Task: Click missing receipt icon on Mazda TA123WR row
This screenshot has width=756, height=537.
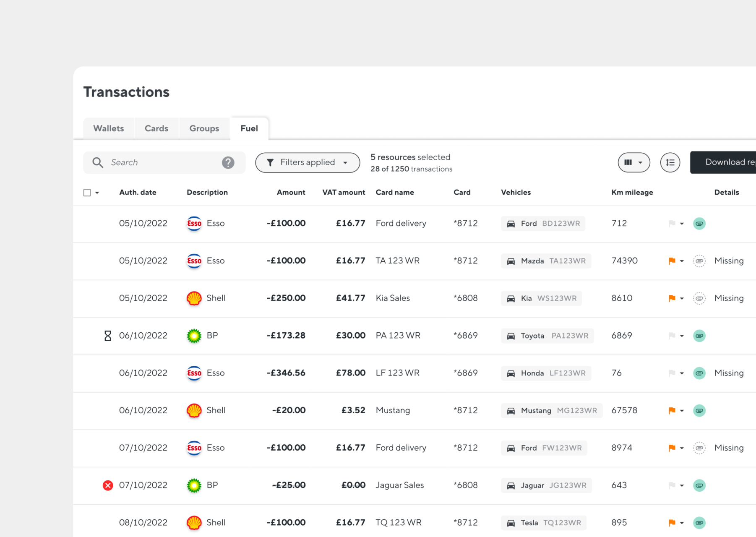Action: click(699, 261)
